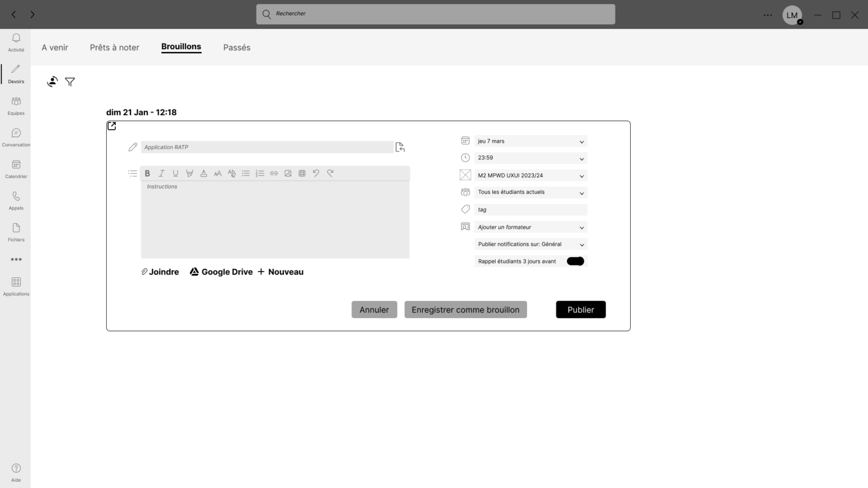Click 'Enregistrer comme brouillon' button
The image size is (868, 488).
click(x=465, y=310)
